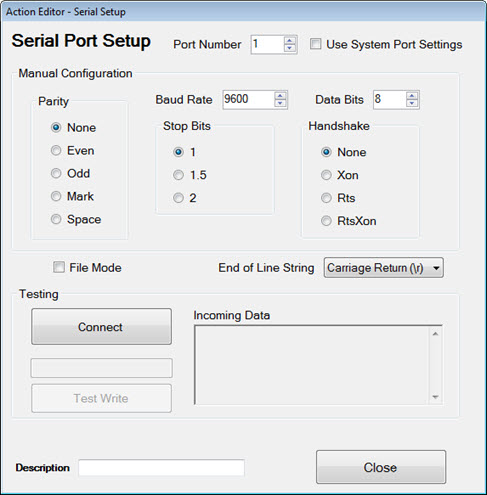The width and height of the screenshot is (487, 495).
Task: Open End of Line String dropdown
Action: [383, 268]
